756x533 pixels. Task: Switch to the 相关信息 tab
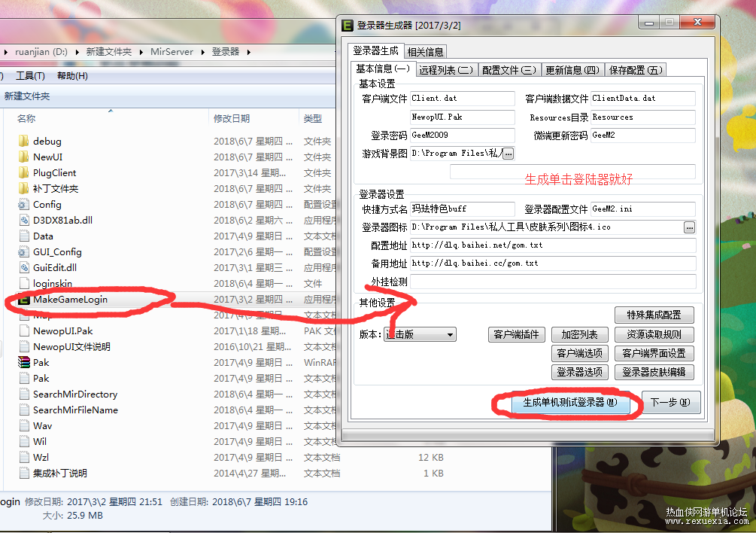coord(425,52)
